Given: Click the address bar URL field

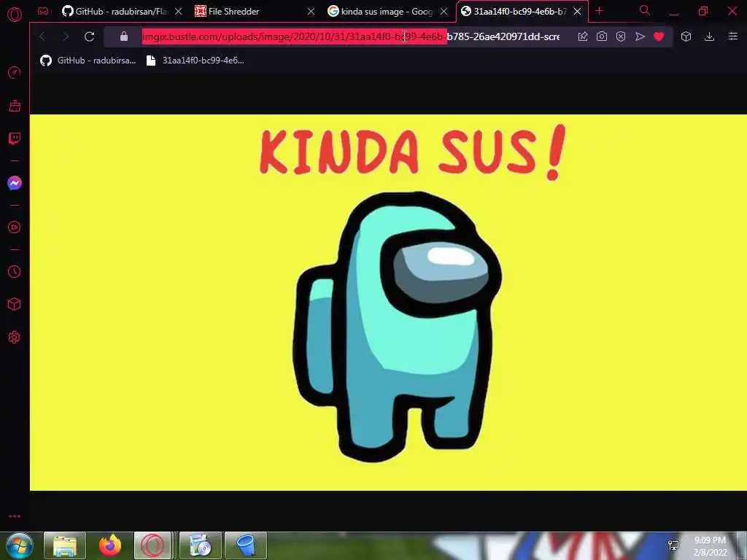Looking at the screenshot, I should (351, 36).
